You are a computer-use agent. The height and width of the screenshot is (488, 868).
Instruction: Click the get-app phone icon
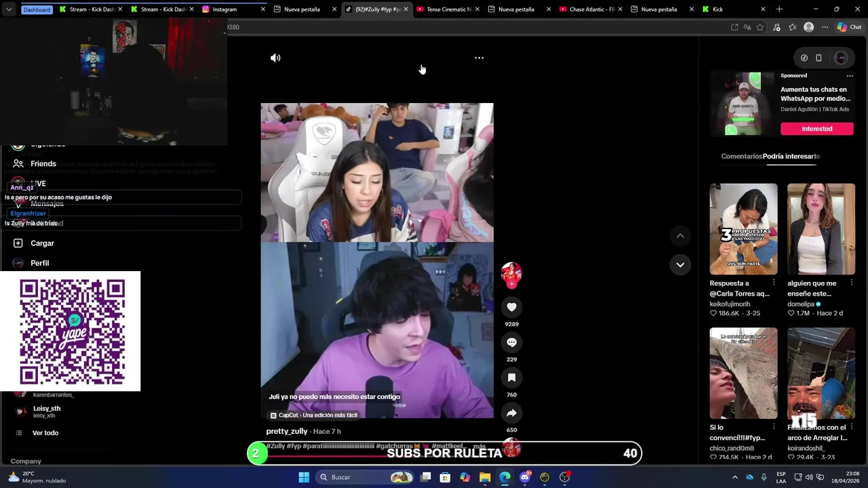(x=818, y=58)
